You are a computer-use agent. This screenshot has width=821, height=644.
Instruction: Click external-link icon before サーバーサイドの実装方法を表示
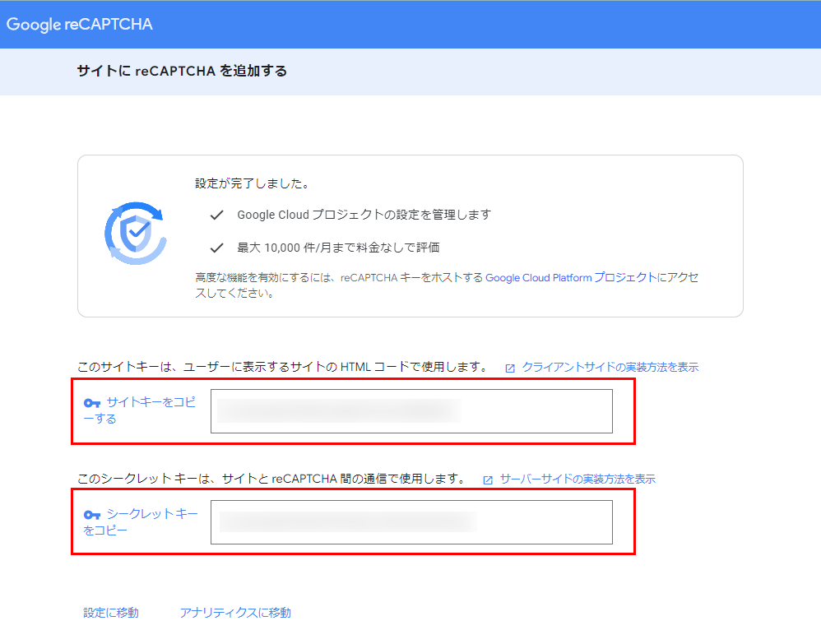coord(488,480)
